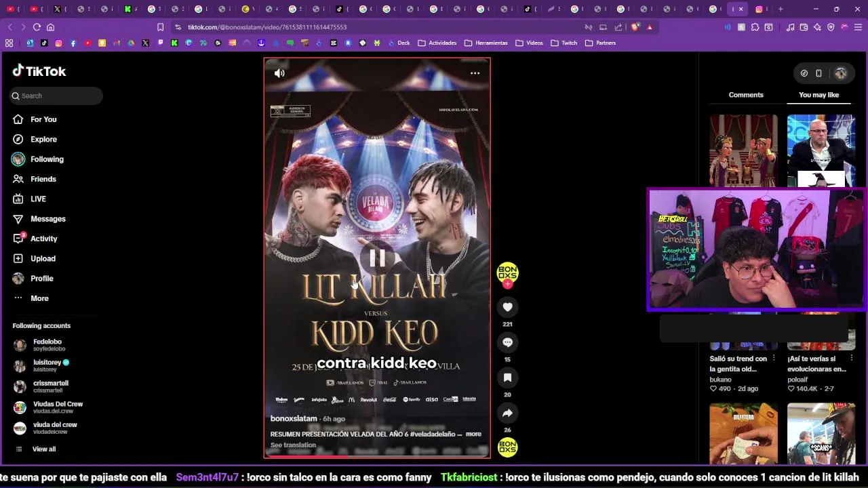Open the Following feed
This screenshot has width=868, height=488.
pyautogui.click(x=47, y=159)
